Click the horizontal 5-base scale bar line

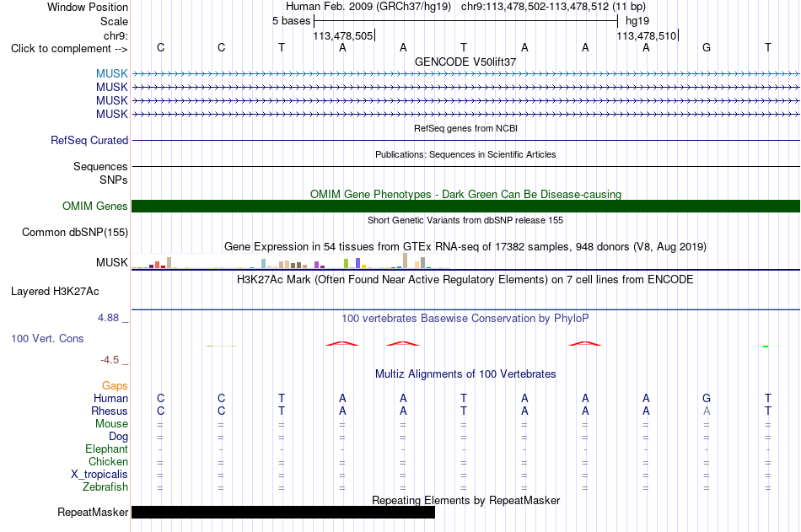point(466,21)
